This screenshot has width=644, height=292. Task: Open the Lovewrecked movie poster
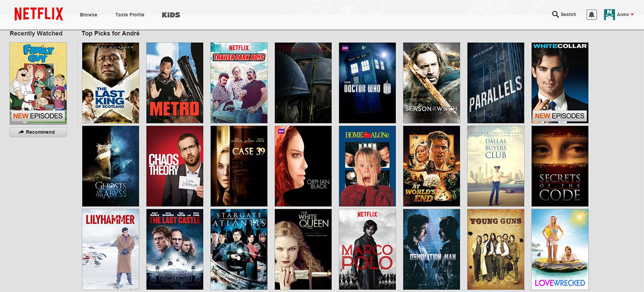pyautogui.click(x=559, y=249)
